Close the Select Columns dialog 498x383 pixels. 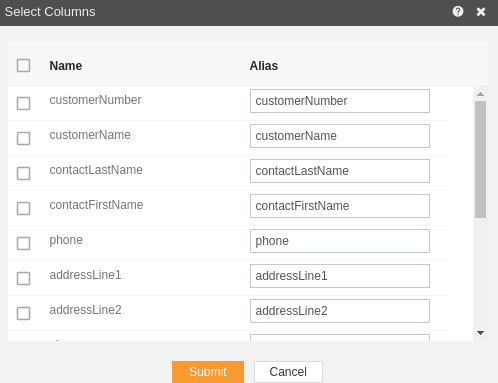481,12
